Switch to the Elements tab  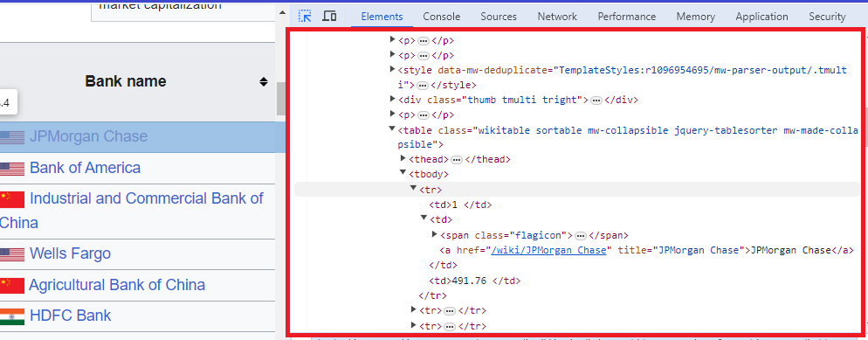point(382,17)
